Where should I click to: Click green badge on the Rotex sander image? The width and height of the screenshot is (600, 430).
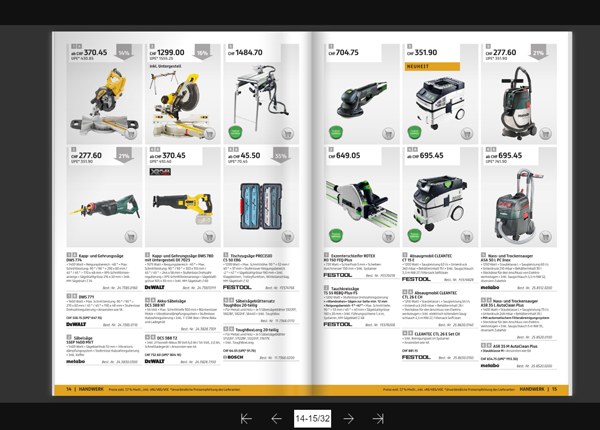(336, 132)
